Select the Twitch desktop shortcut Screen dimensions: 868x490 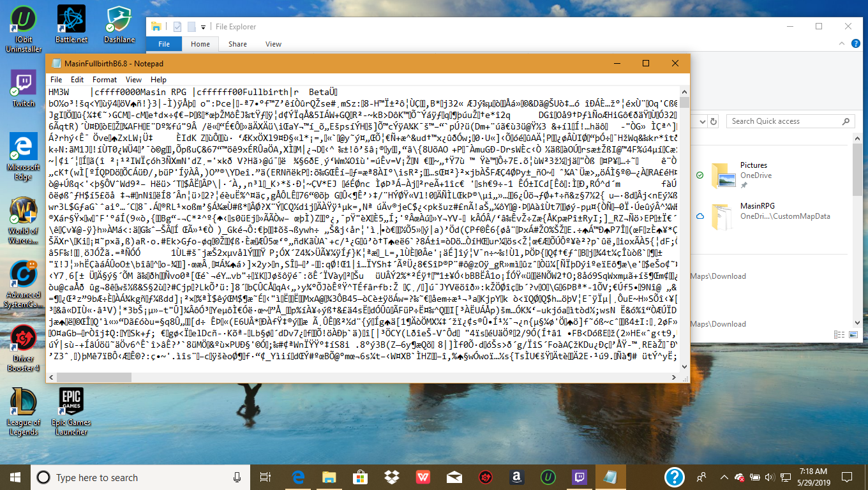(x=24, y=87)
